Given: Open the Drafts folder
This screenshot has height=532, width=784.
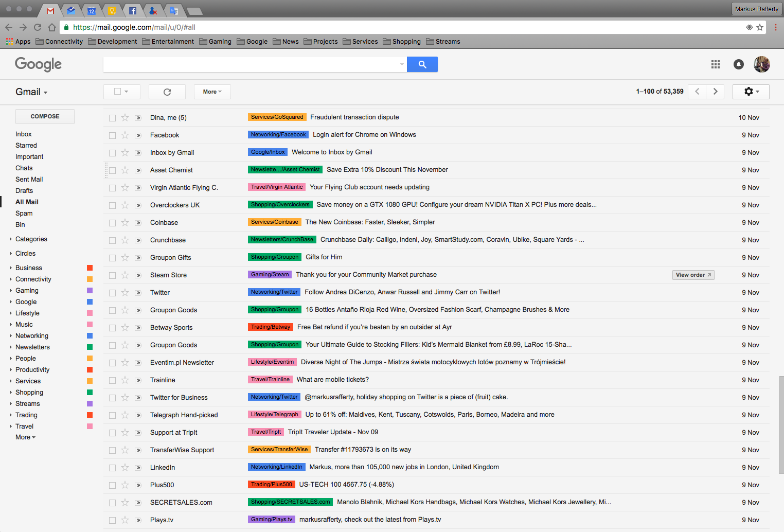Looking at the screenshot, I should [x=24, y=191].
